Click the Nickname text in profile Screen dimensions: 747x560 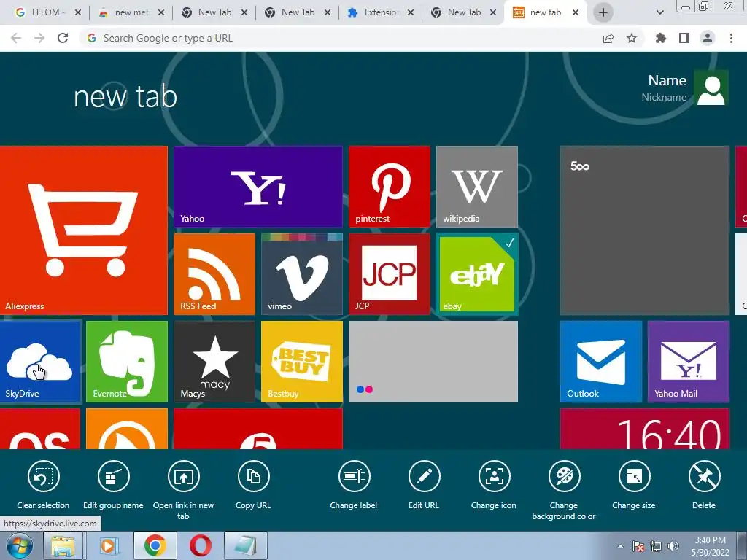(x=664, y=97)
